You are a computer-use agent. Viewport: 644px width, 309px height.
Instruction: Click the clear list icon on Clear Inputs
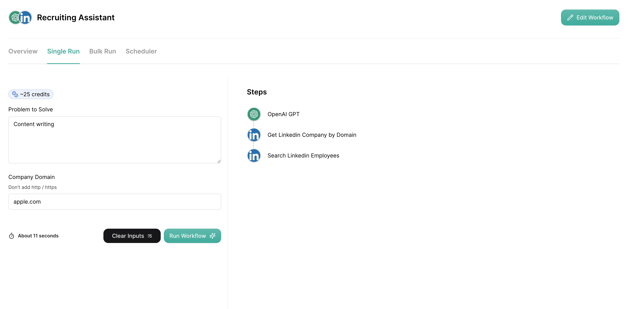pyautogui.click(x=150, y=236)
